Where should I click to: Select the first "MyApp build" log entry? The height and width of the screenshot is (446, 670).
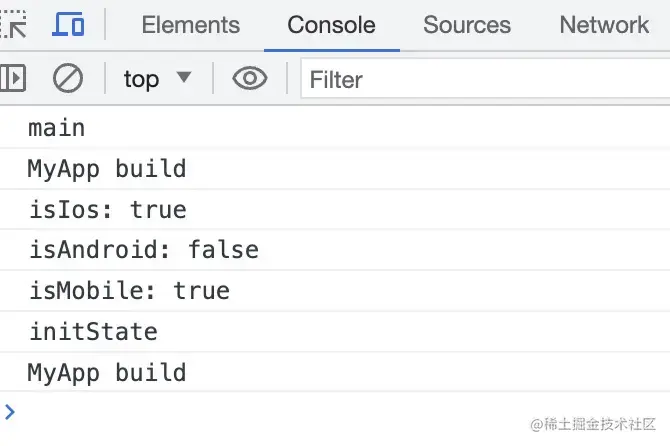(107, 168)
